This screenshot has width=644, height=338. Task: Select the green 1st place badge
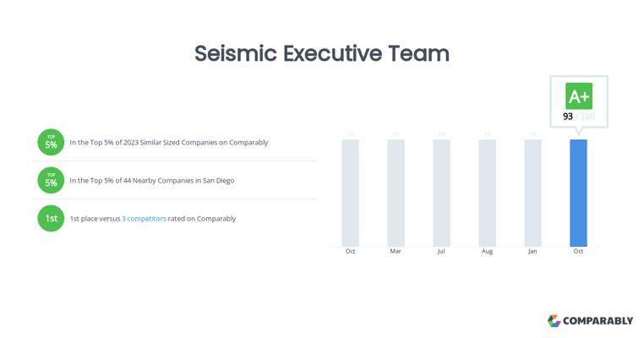click(51, 218)
